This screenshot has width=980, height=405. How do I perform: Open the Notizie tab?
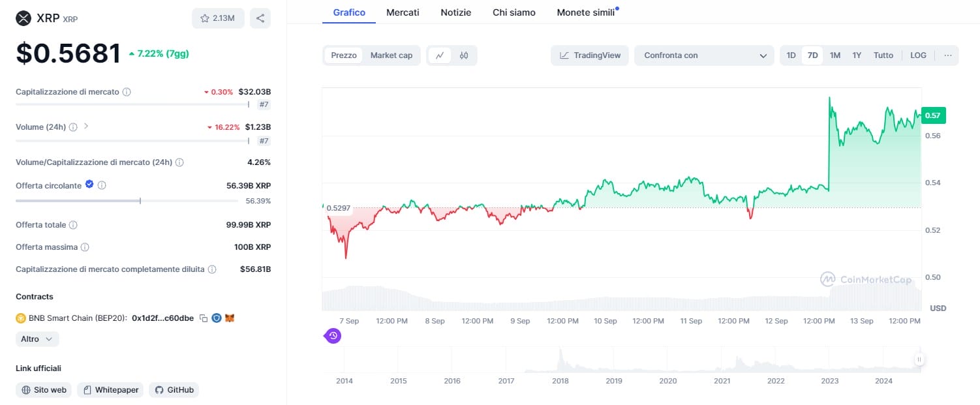[455, 12]
